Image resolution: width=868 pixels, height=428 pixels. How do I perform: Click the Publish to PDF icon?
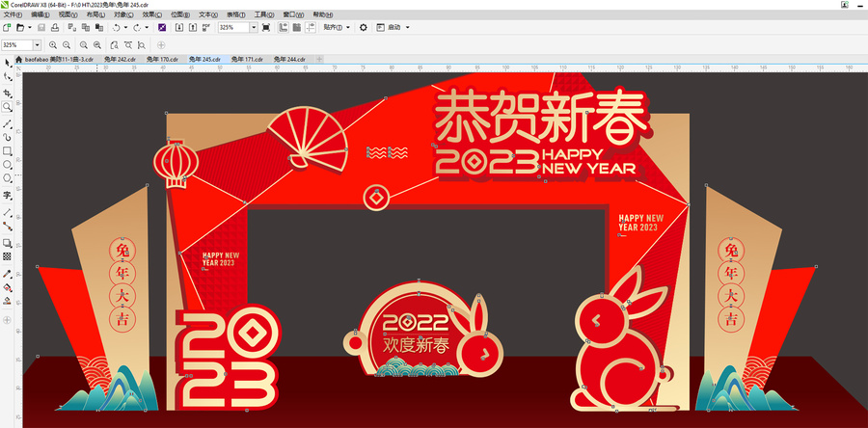click(x=206, y=27)
